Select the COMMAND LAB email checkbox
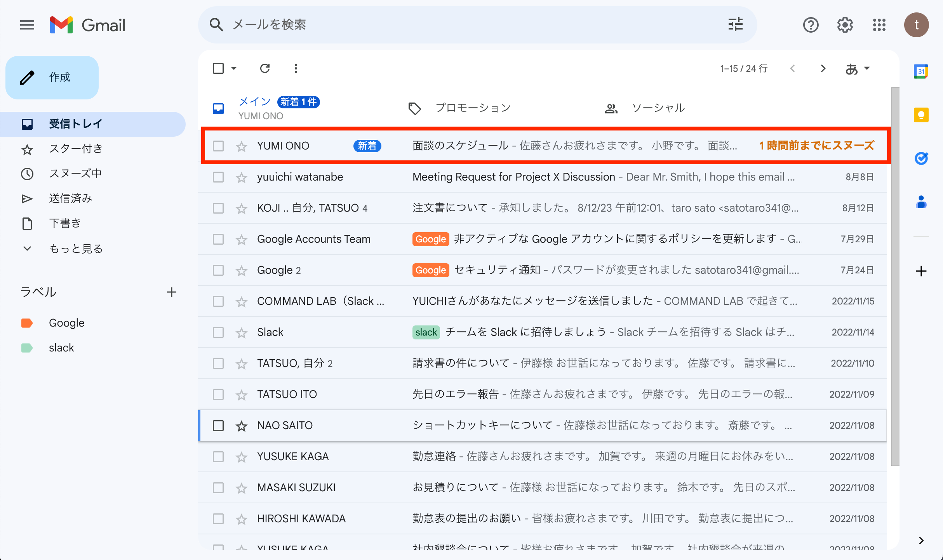This screenshot has height=560, width=943. pyautogui.click(x=218, y=301)
